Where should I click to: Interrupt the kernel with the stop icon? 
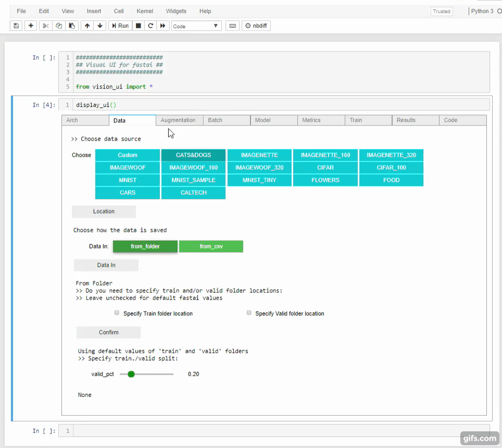coord(139,26)
